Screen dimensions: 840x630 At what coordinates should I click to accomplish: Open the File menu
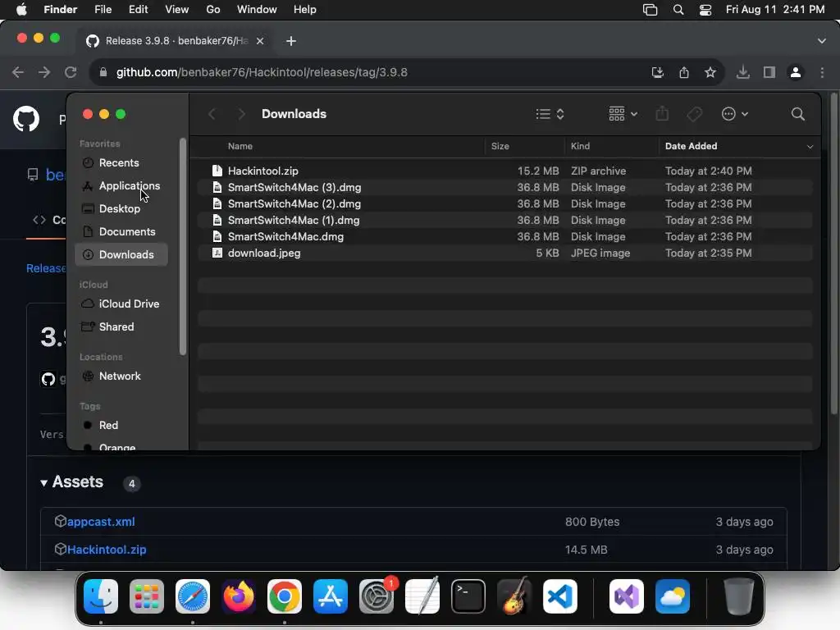pyautogui.click(x=103, y=10)
